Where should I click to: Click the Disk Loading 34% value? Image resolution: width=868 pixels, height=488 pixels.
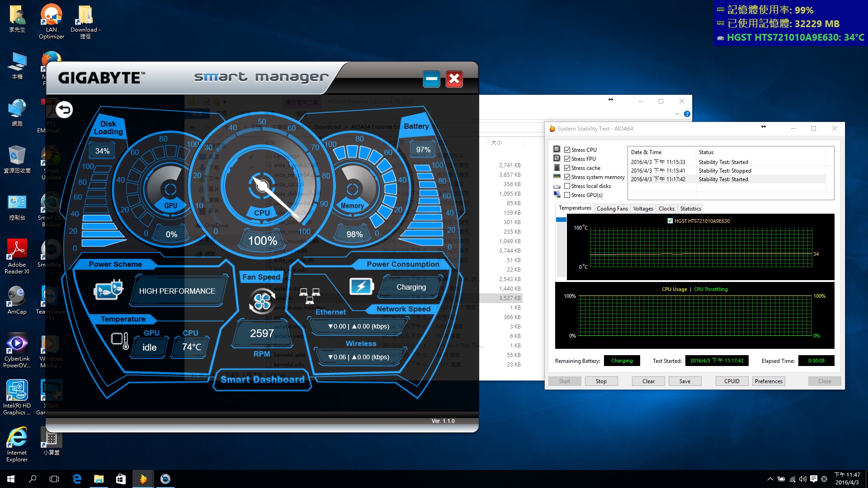(102, 151)
